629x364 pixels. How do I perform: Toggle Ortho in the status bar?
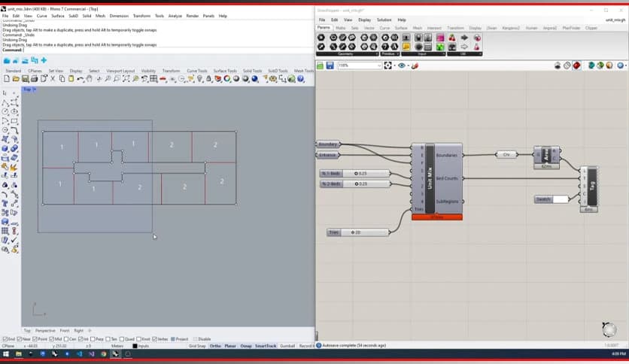215,346
